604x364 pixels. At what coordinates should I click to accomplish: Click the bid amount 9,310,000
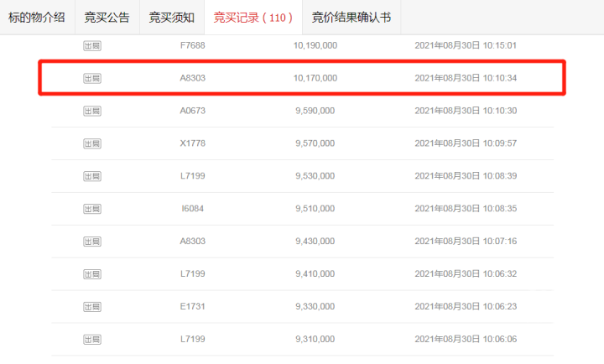click(x=315, y=340)
